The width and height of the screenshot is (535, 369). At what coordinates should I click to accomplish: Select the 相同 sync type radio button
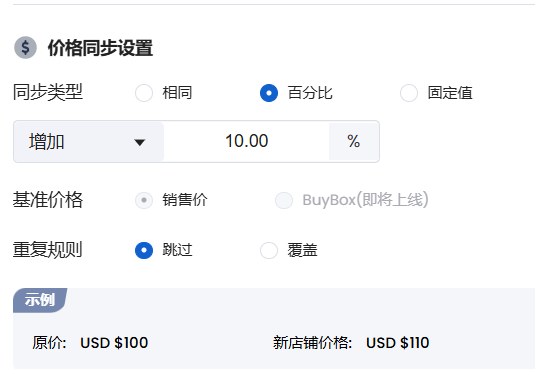144,93
